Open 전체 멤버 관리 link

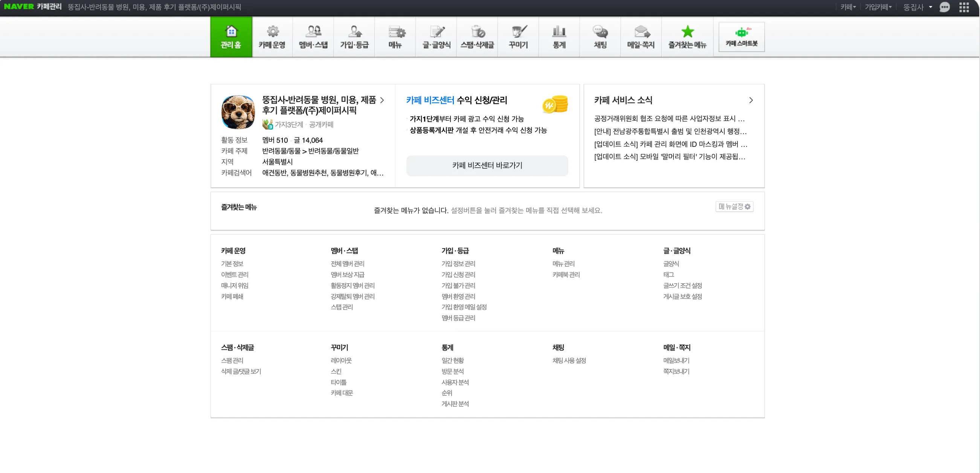tap(347, 264)
